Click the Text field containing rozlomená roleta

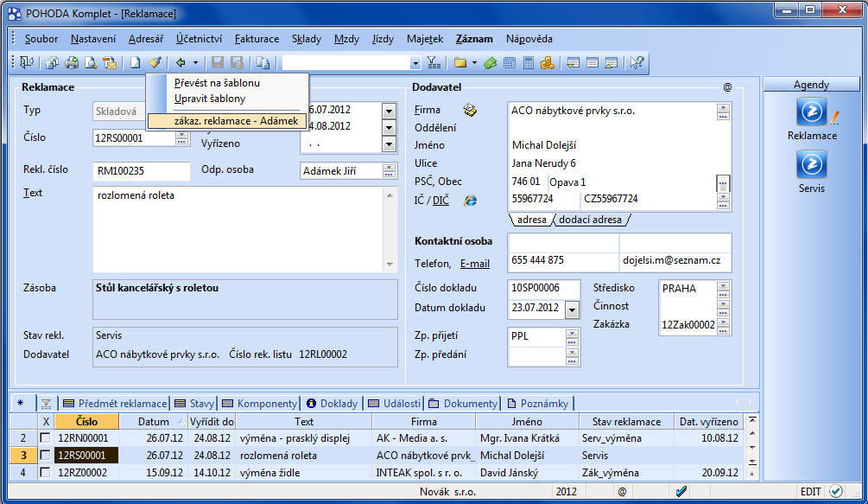pos(239,229)
